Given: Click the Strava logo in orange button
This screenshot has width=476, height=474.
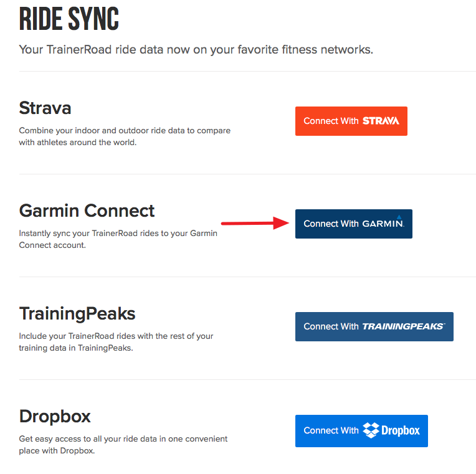Looking at the screenshot, I should point(381,121).
